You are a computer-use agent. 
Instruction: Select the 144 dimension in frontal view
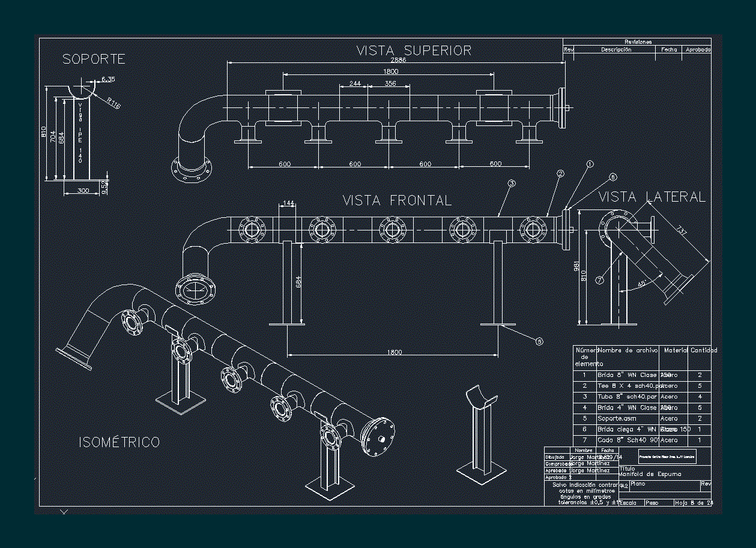click(x=288, y=204)
